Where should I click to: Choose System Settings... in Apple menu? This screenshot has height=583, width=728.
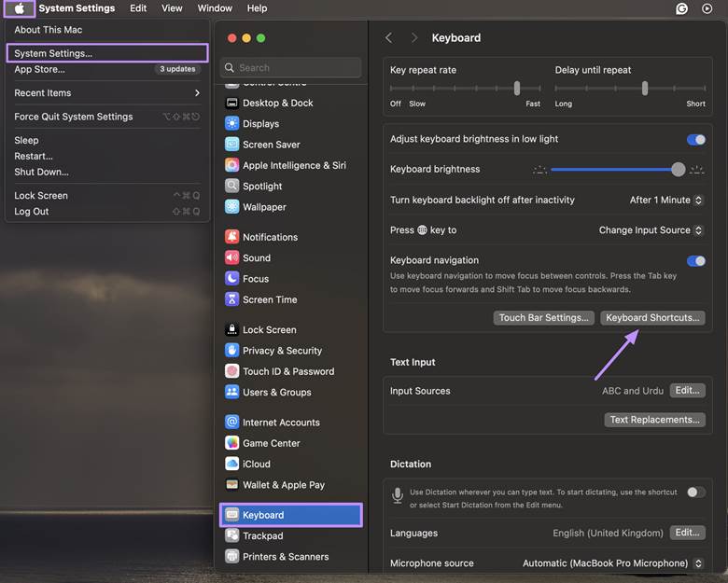tap(107, 53)
